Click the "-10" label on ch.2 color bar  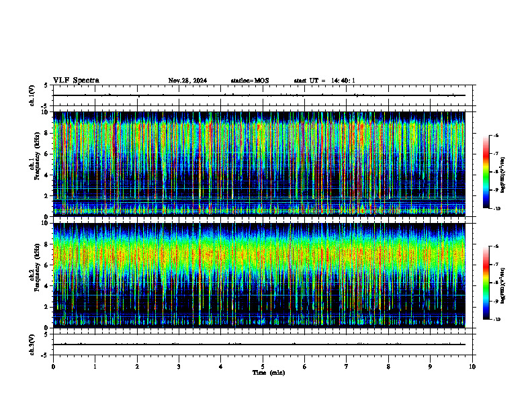[497, 320]
